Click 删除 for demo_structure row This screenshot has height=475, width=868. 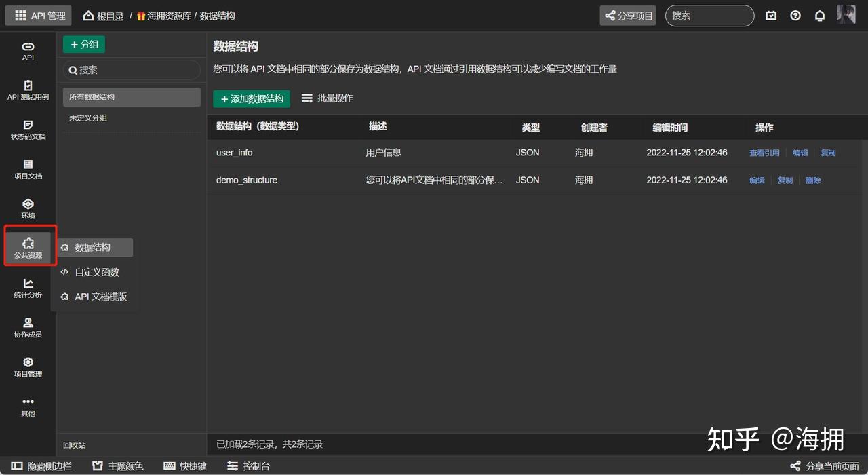[x=813, y=180]
